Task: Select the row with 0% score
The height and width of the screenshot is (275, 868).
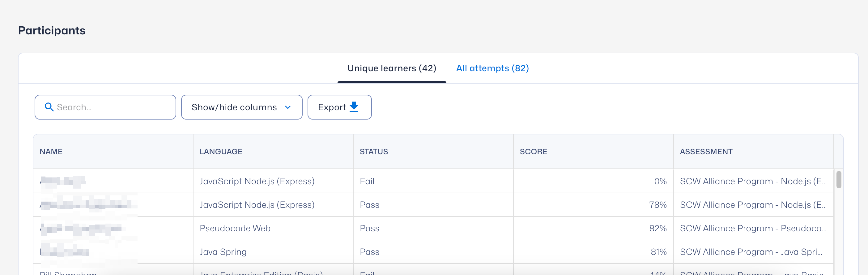Action: (x=433, y=181)
